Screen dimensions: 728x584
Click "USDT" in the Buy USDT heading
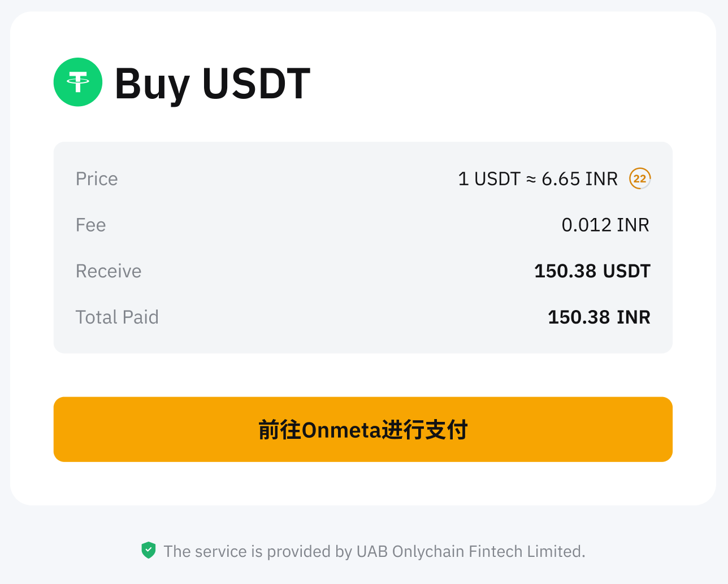256,84
